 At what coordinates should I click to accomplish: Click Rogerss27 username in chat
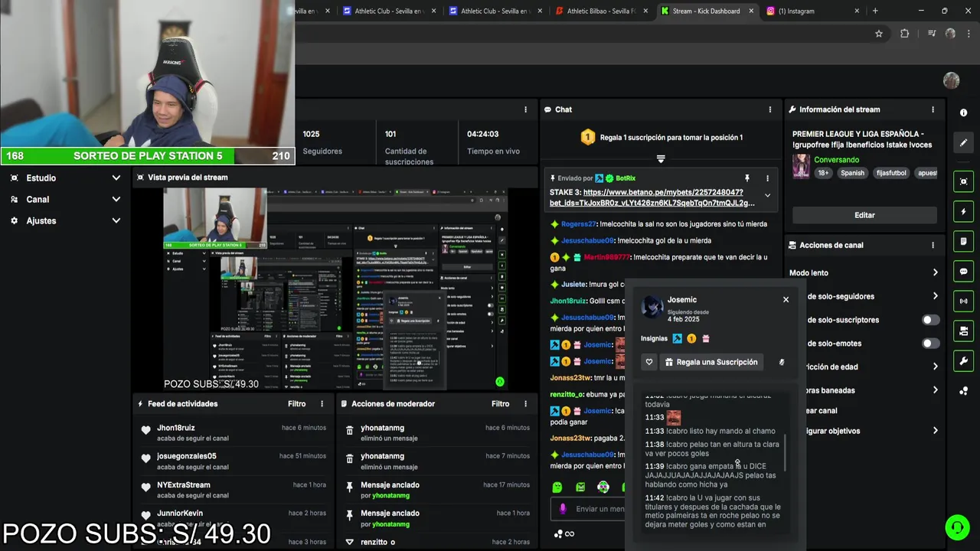pyautogui.click(x=578, y=223)
